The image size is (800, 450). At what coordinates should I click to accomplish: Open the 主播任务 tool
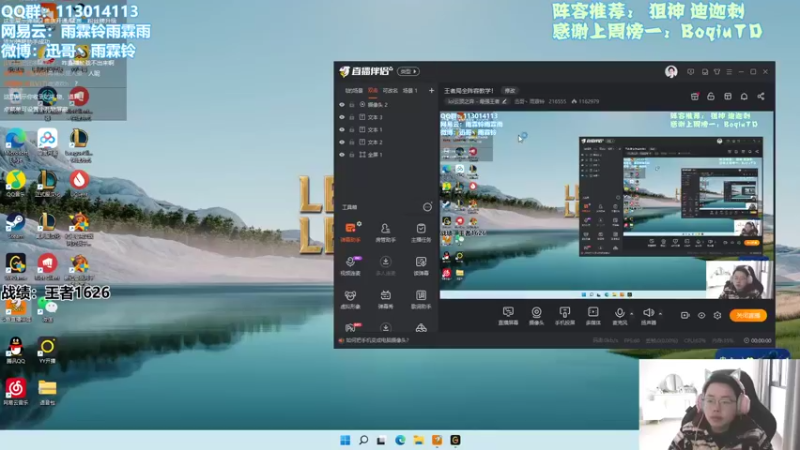pos(421,232)
